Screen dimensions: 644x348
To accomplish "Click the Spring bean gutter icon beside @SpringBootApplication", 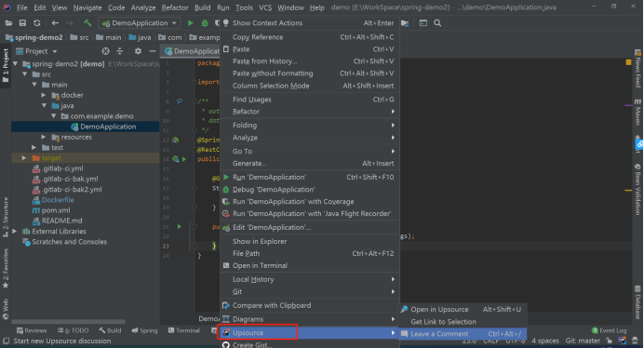I will (x=176, y=141).
